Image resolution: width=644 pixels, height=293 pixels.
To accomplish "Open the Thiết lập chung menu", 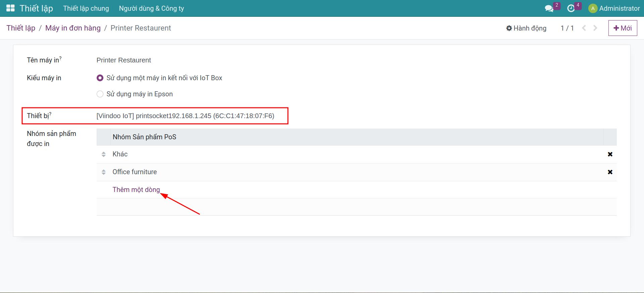I will tap(86, 8).
